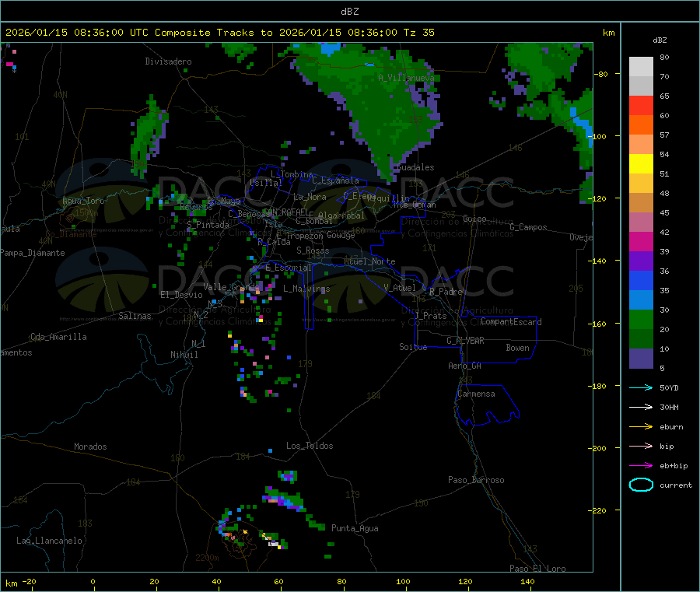Click the yellow eburn arrow legend icon
The width and height of the screenshot is (700, 592).
click(641, 426)
